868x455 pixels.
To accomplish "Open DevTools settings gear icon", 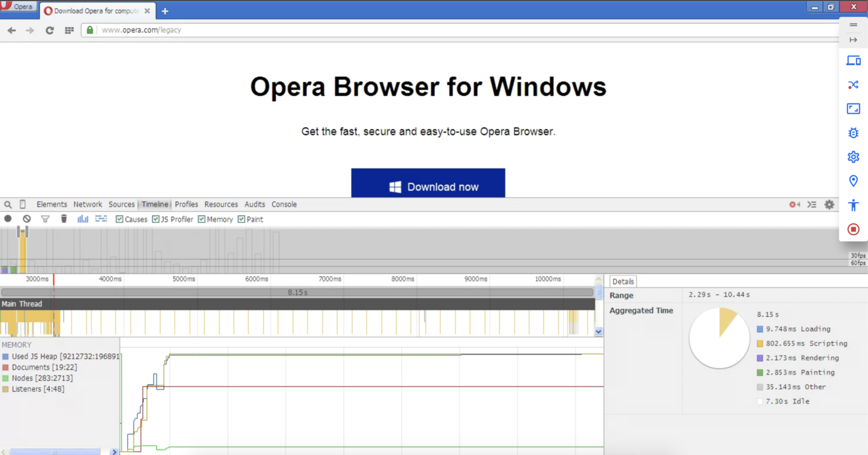I will 829,205.
